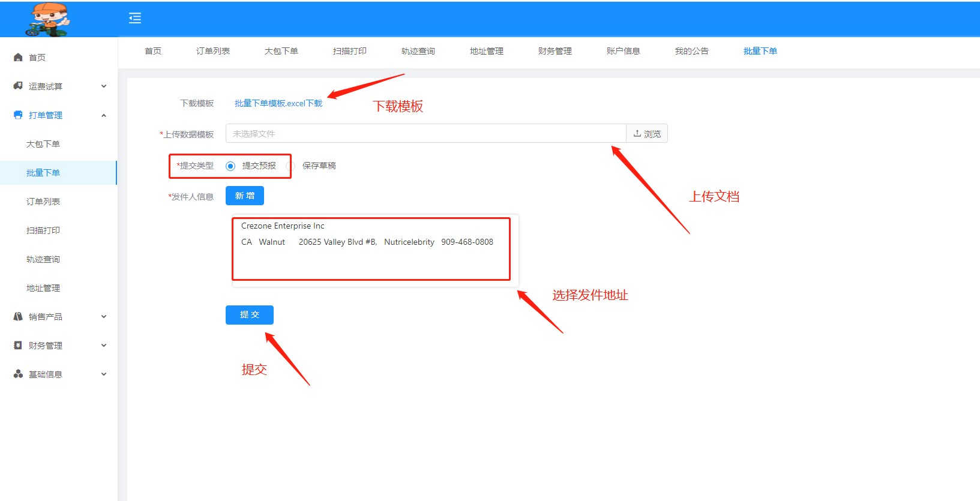Toggle the sidebar collapse menu icon
The height and width of the screenshot is (501, 980).
tap(135, 18)
